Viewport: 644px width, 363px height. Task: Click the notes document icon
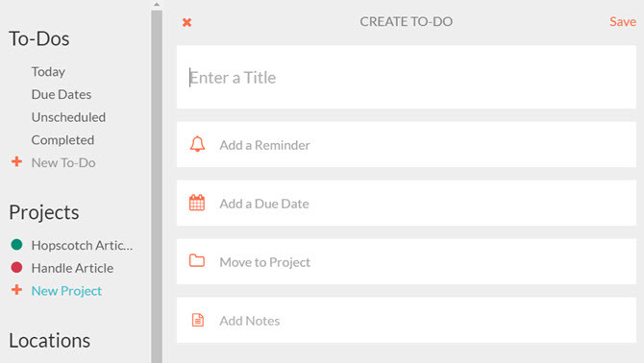coord(198,320)
